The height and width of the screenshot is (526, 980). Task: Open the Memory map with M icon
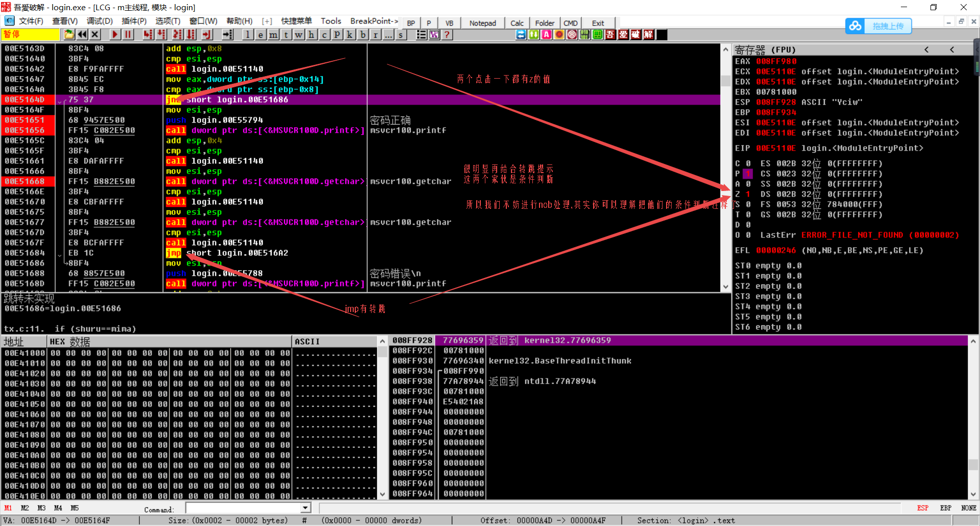273,35
